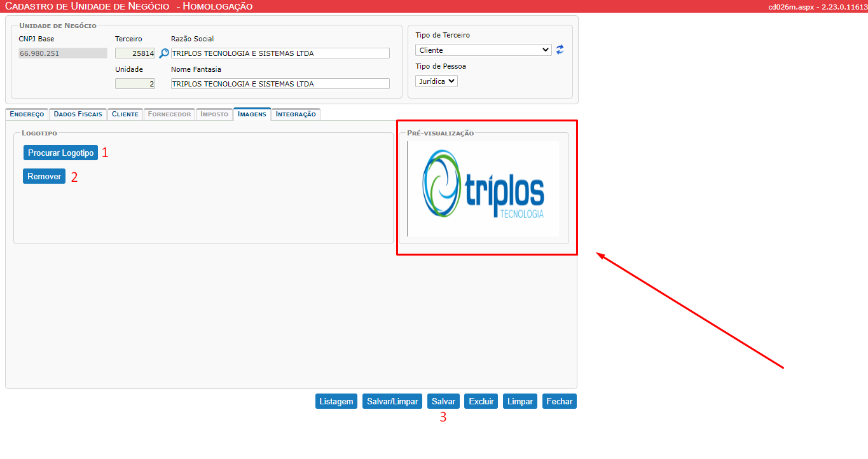Go to the Fornecedor tab
The width and height of the screenshot is (868, 459).
(169, 114)
